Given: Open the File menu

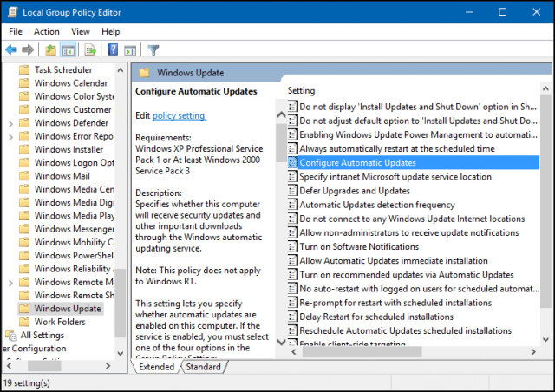Looking at the screenshot, I should click(16, 31).
